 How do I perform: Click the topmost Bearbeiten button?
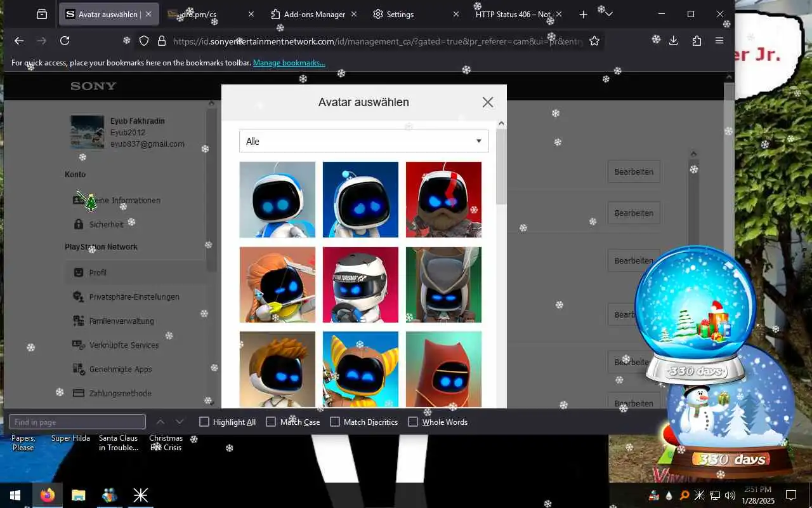click(634, 171)
